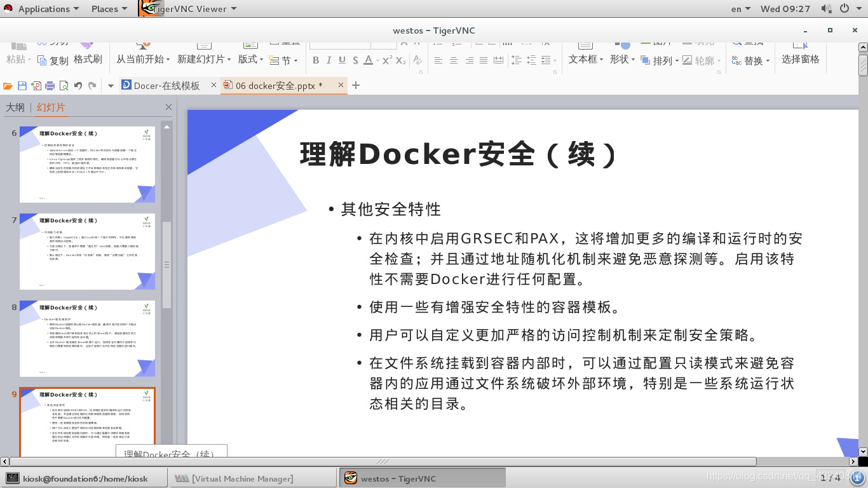Close the 06 docker安全.pptx tab
Viewport: 868px width, 488px height.
pos(341,85)
